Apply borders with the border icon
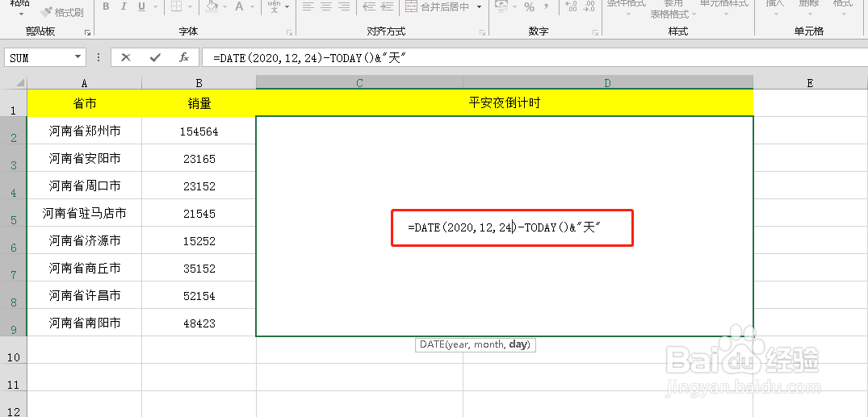The height and width of the screenshot is (417, 868). (176, 6)
